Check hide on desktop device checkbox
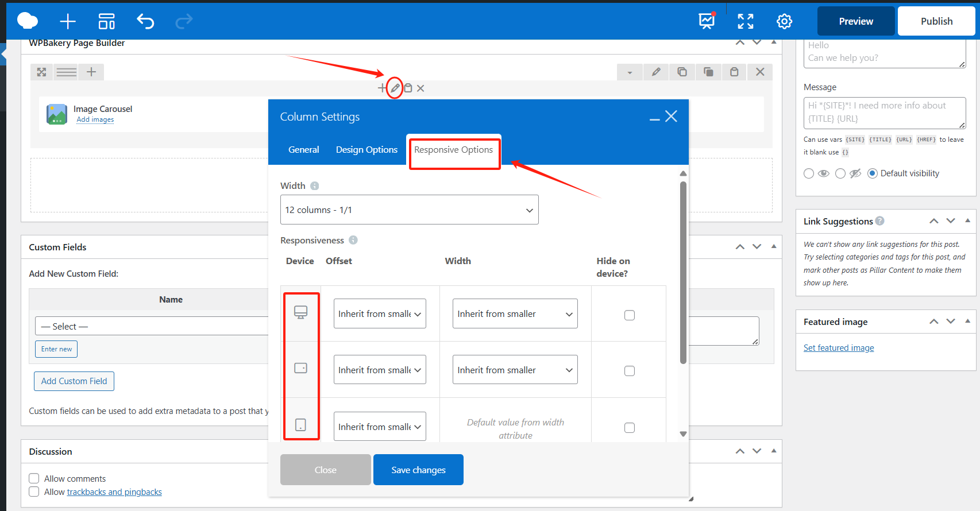980x511 pixels. [630, 315]
